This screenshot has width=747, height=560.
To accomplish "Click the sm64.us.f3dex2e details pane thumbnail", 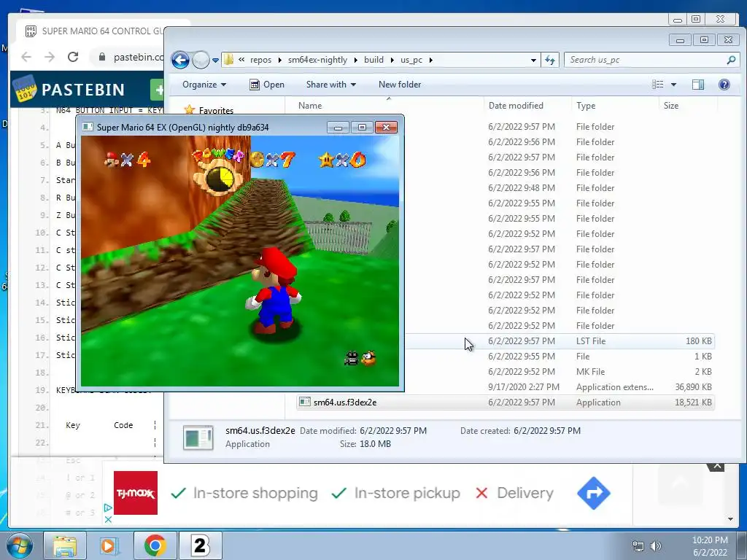I will coord(198,437).
